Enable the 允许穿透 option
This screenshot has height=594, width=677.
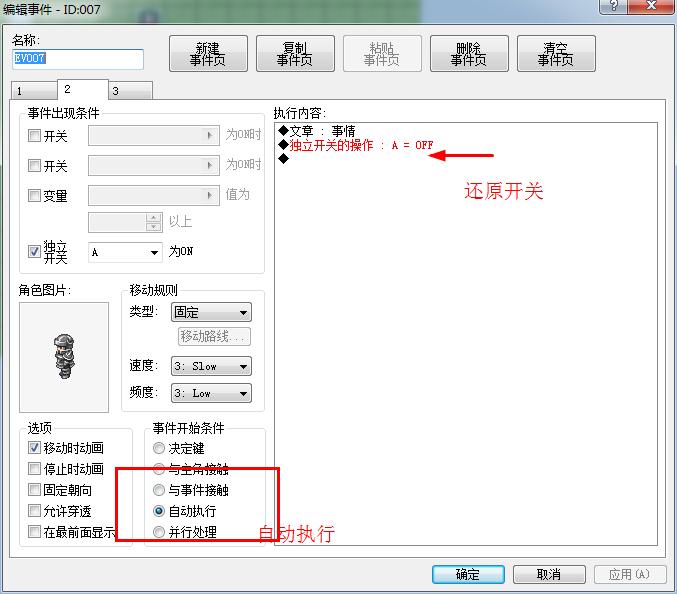pyautogui.click(x=34, y=511)
